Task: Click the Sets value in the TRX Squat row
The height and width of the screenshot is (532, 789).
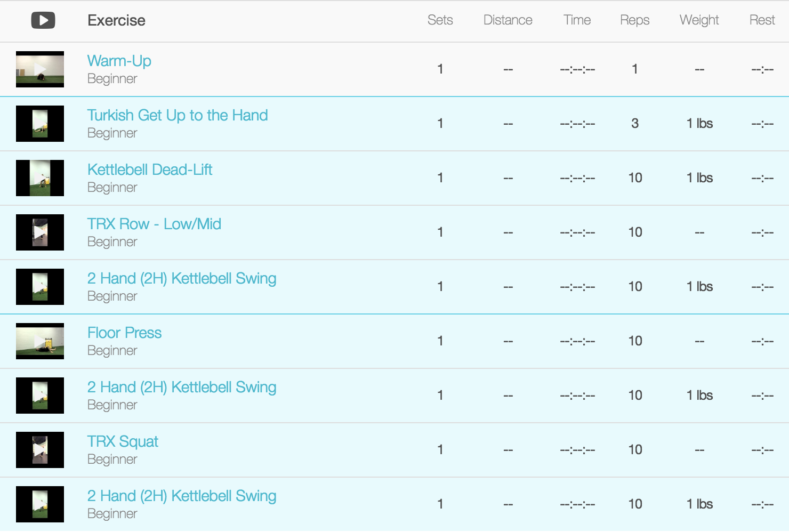Action: tap(440, 449)
